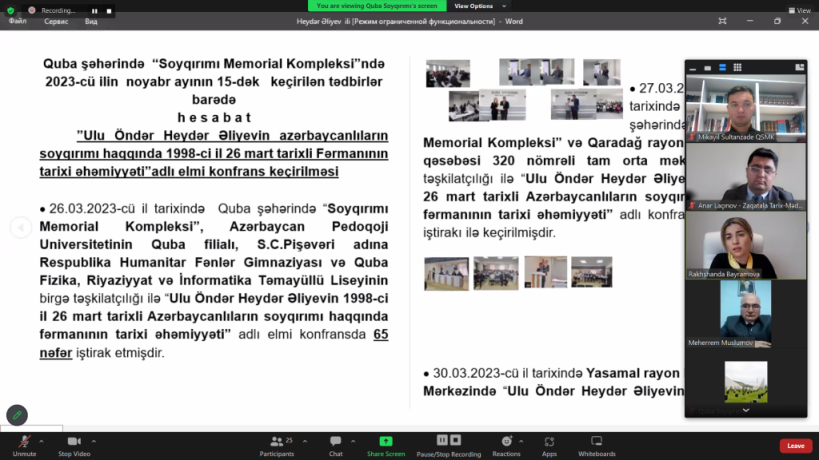Stop Video camera button
819x460 pixels.
[x=74, y=446]
